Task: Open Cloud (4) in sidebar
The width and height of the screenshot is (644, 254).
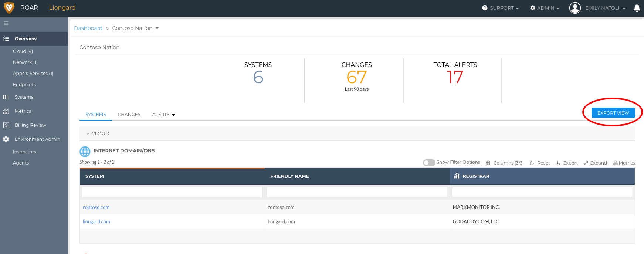Action: [23, 51]
